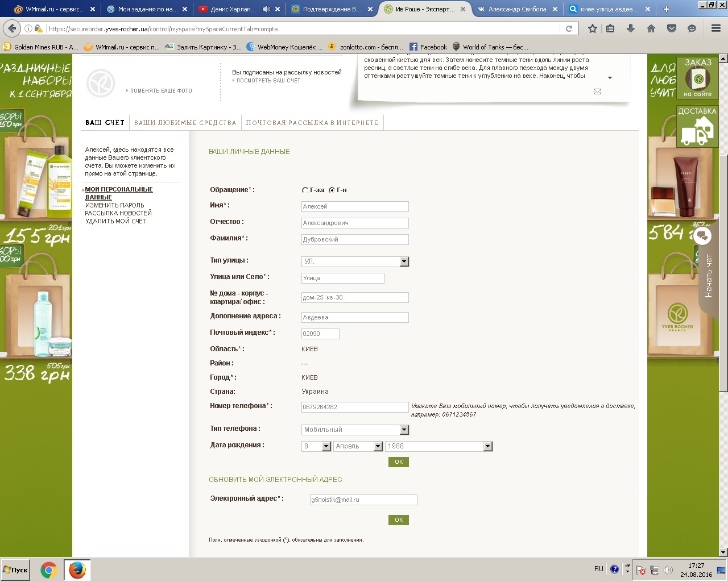
Task: Switch to ВАШ СЧЁТ tab
Action: point(105,123)
